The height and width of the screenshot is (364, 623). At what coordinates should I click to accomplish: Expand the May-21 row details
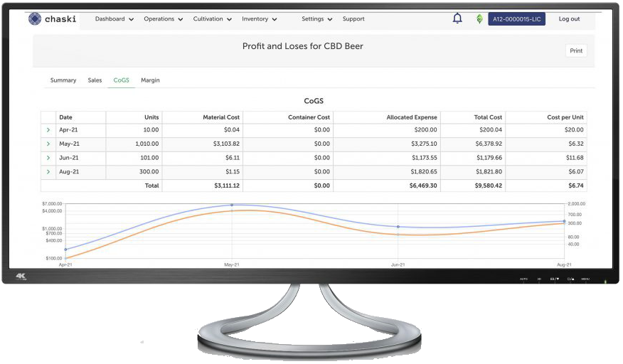pyautogui.click(x=48, y=144)
